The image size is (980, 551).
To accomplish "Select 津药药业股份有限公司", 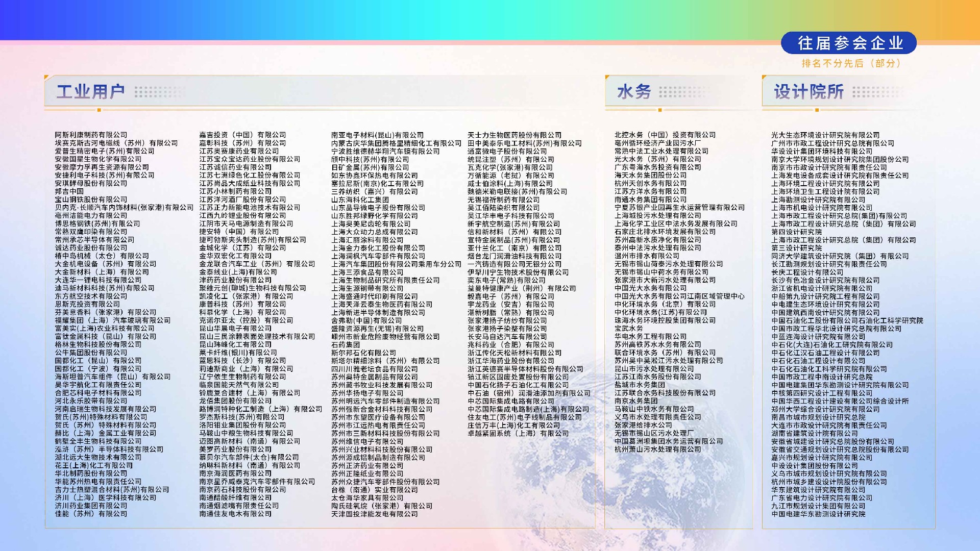I will pos(236,280).
